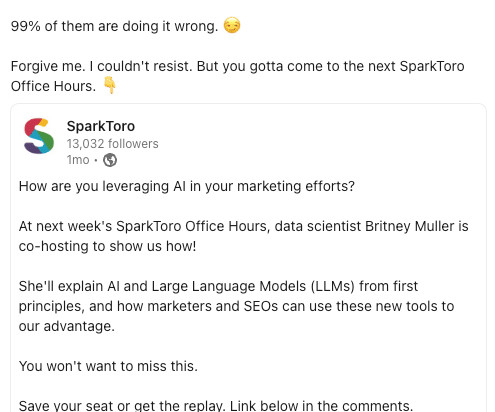
Task: Click 'Save your seat or get the replay' line
Action: [x=216, y=405]
